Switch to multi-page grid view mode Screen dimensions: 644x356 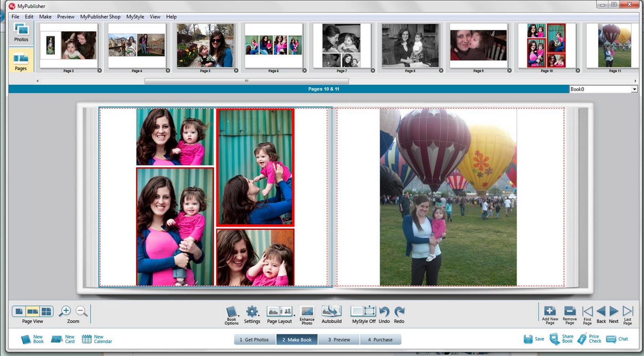tap(47, 311)
